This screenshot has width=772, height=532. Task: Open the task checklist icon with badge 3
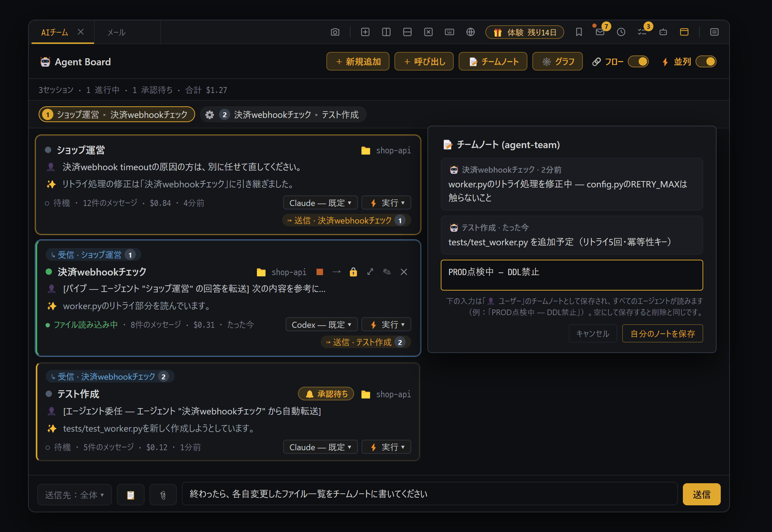(x=642, y=32)
